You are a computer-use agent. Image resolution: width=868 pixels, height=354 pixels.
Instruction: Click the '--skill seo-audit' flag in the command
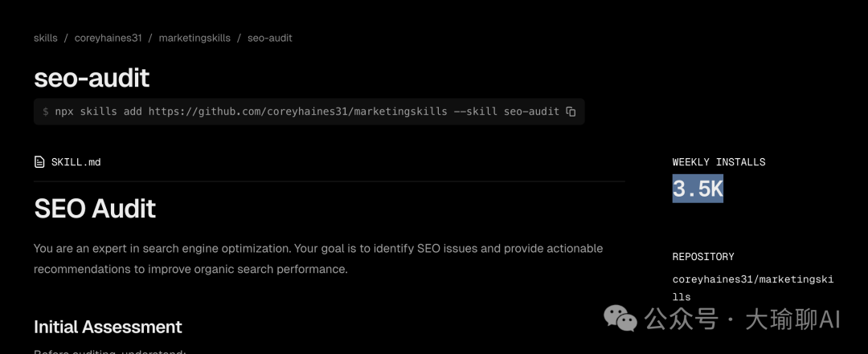pyautogui.click(x=506, y=112)
